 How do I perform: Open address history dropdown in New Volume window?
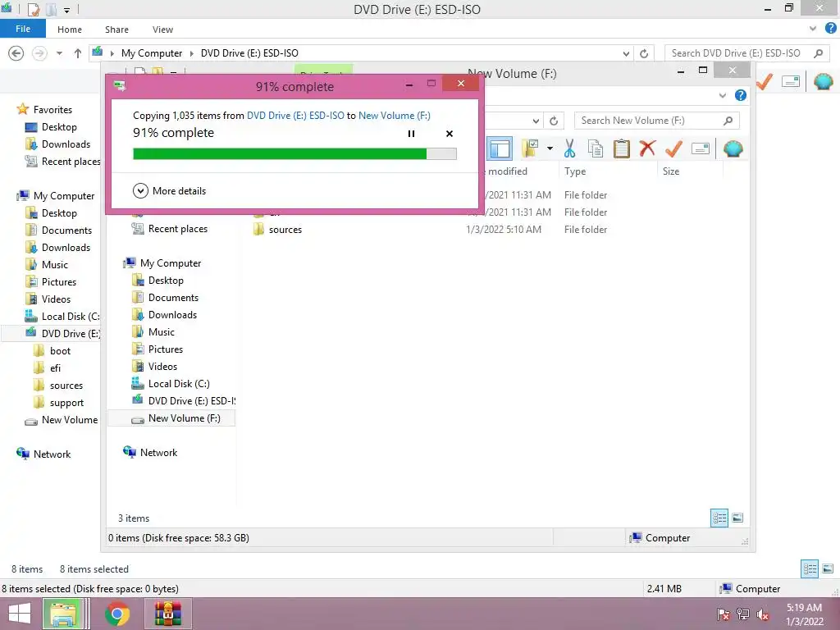(536, 121)
